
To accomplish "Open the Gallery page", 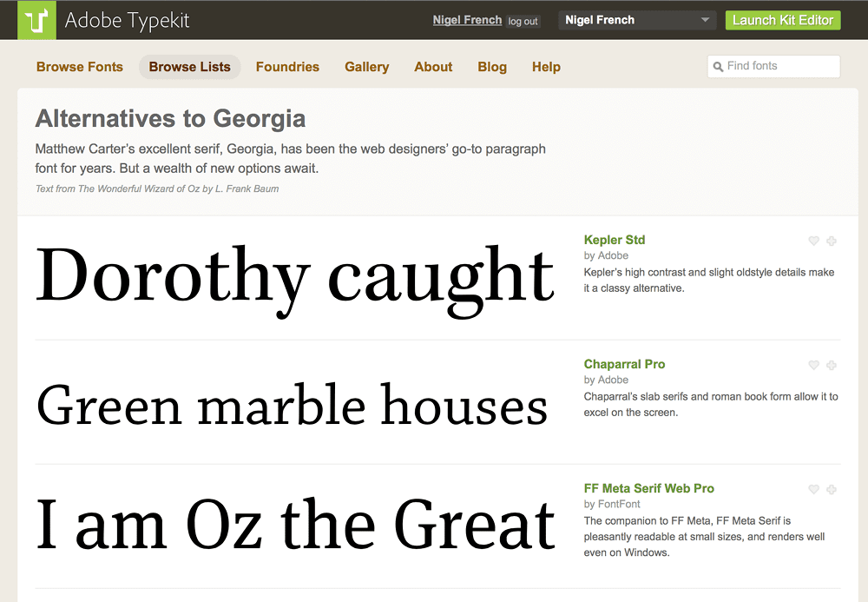I will coord(366,67).
